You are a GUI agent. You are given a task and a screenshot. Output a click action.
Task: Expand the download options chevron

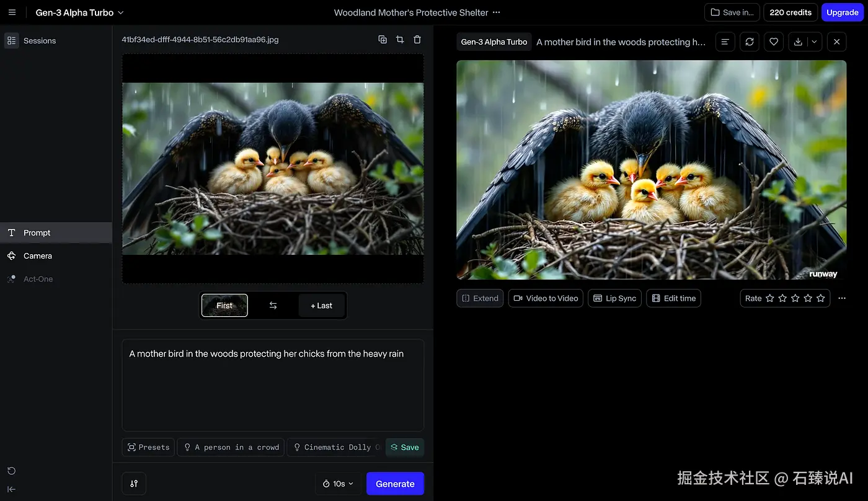[x=815, y=42]
